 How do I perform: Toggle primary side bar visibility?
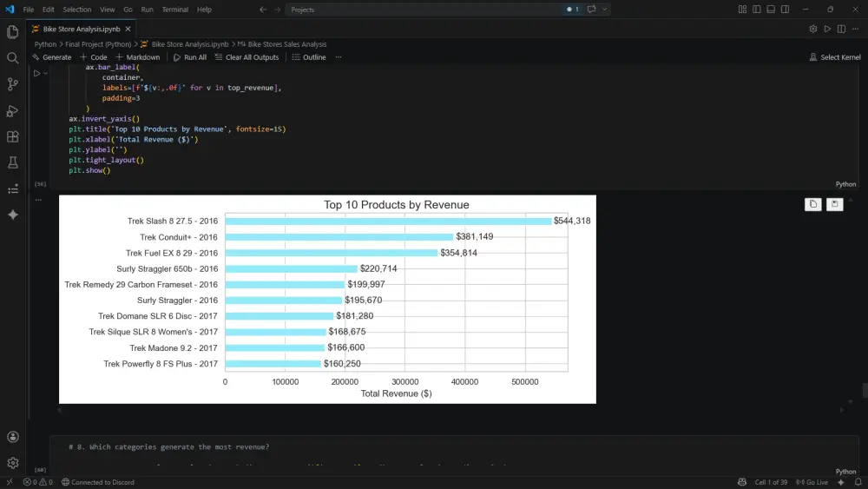coord(756,10)
